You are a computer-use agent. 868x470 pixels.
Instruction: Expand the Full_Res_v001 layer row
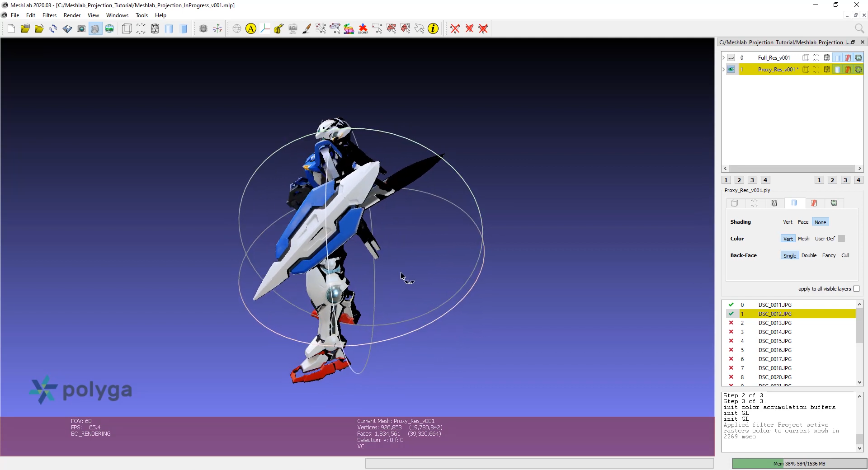[x=723, y=58]
